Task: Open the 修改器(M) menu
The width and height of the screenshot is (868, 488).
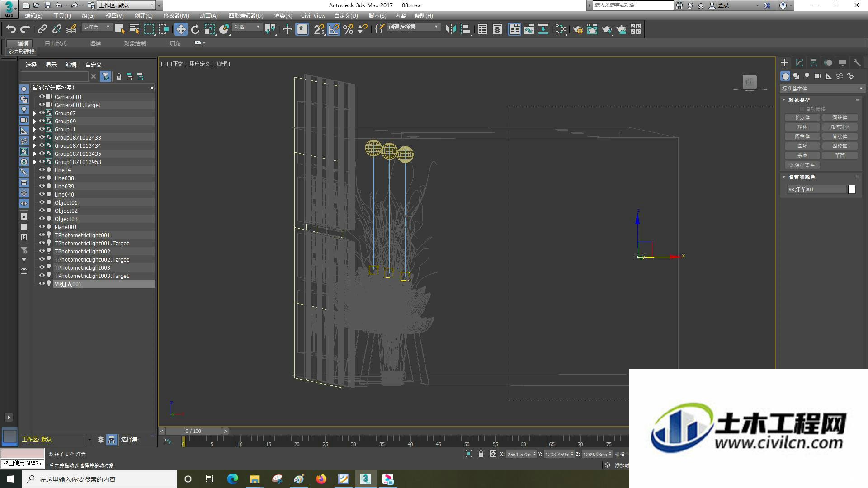Action: click(x=176, y=16)
